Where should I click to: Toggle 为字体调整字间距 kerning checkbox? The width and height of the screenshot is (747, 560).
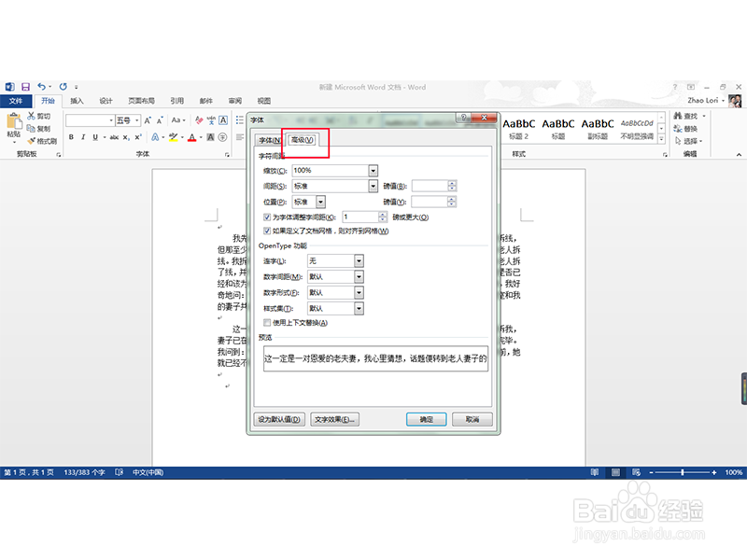coord(265,217)
